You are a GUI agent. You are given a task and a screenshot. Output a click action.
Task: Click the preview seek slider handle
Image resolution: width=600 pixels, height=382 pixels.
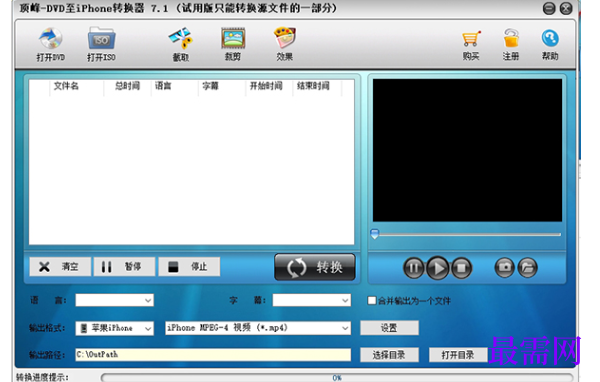pos(375,234)
